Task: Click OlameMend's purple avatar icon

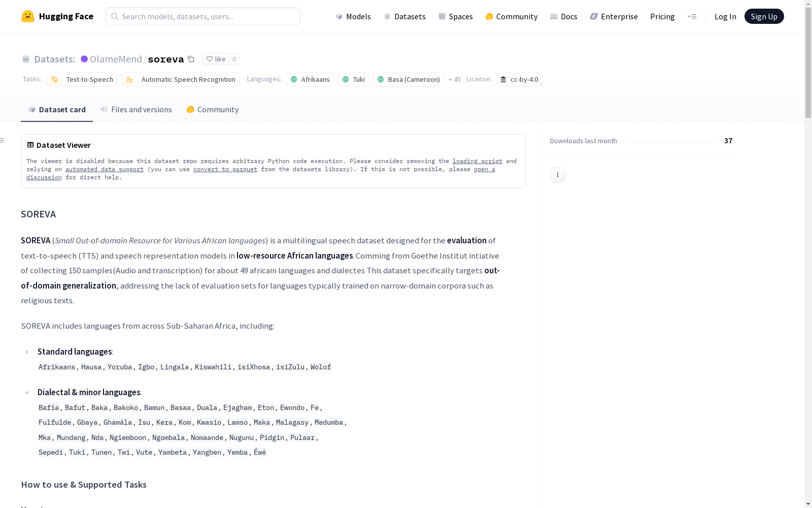Action: point(84,59)
